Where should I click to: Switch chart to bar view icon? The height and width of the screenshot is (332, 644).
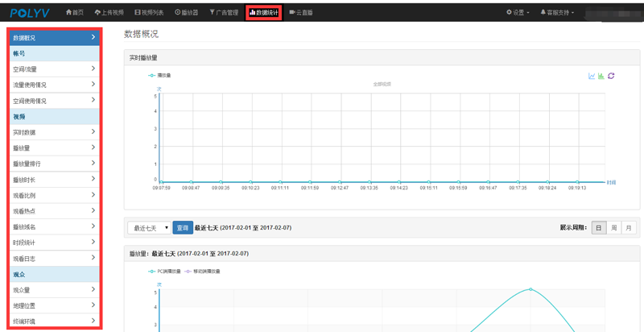pos(601,77)
